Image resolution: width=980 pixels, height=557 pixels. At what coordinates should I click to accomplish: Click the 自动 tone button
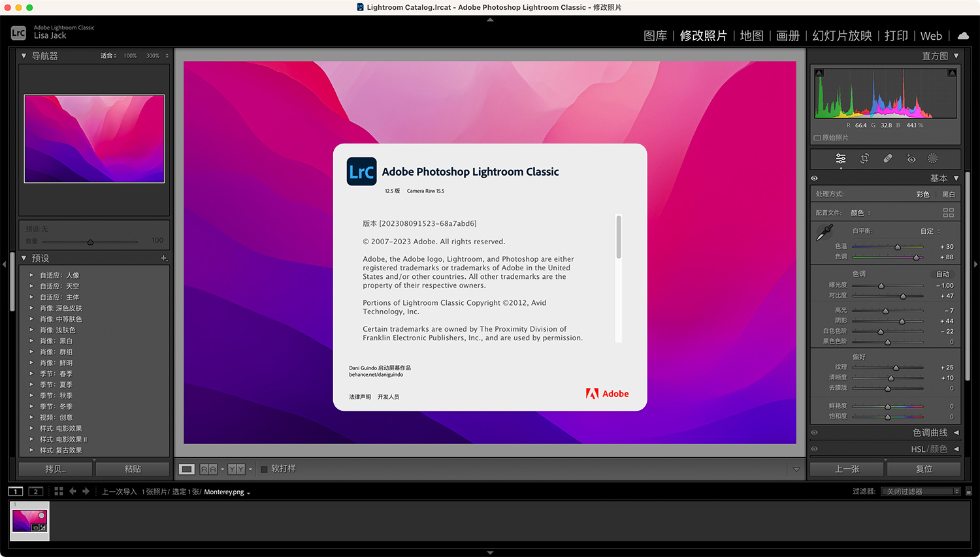point(943,274)
